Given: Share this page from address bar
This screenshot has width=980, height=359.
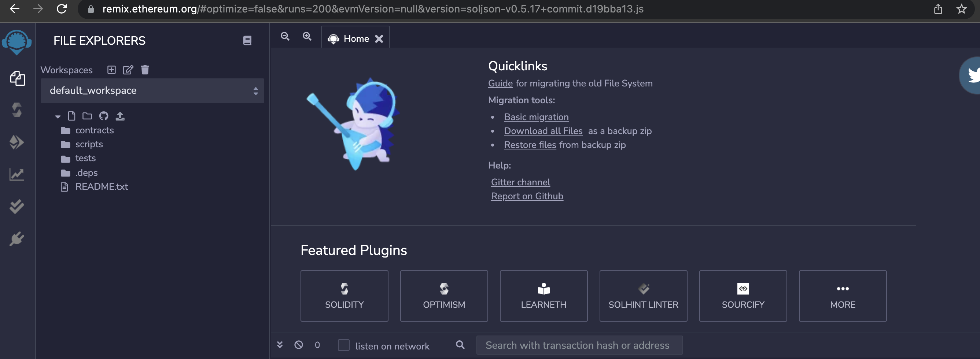Looking at the screenshot, I should [938, 9].
